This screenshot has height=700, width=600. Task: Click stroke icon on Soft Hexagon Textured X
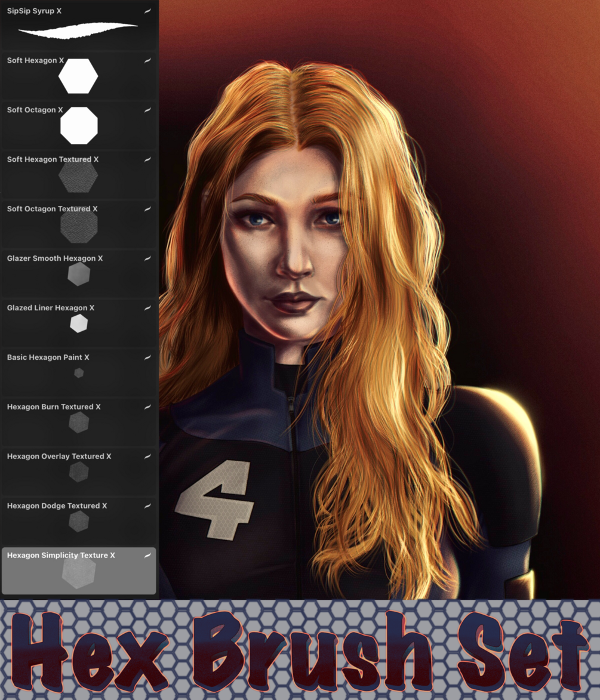(147, 159)
